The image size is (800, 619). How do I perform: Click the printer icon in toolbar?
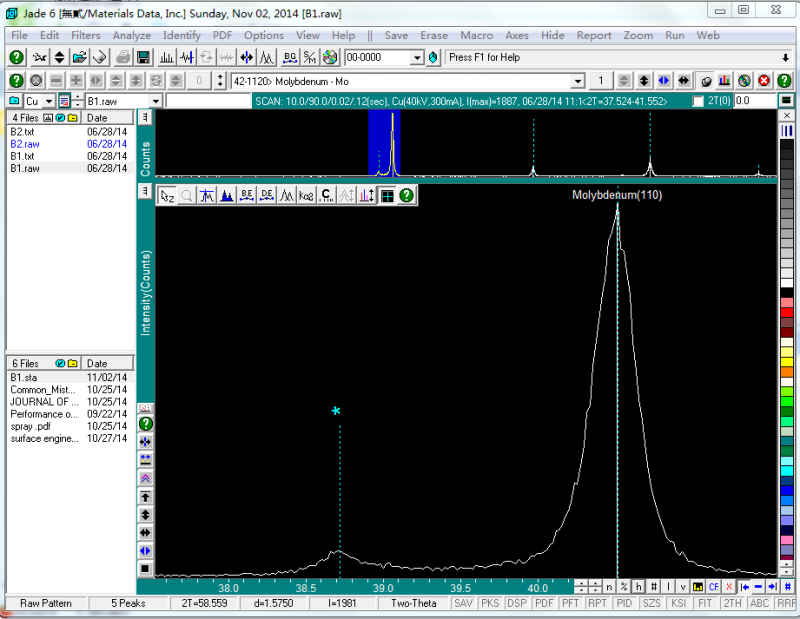(122, 57)
